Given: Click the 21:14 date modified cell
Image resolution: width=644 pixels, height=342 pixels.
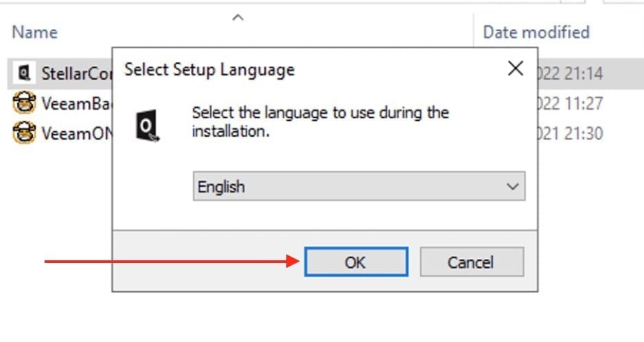Looking at the screenshot, I should click(x=570, y=73).
